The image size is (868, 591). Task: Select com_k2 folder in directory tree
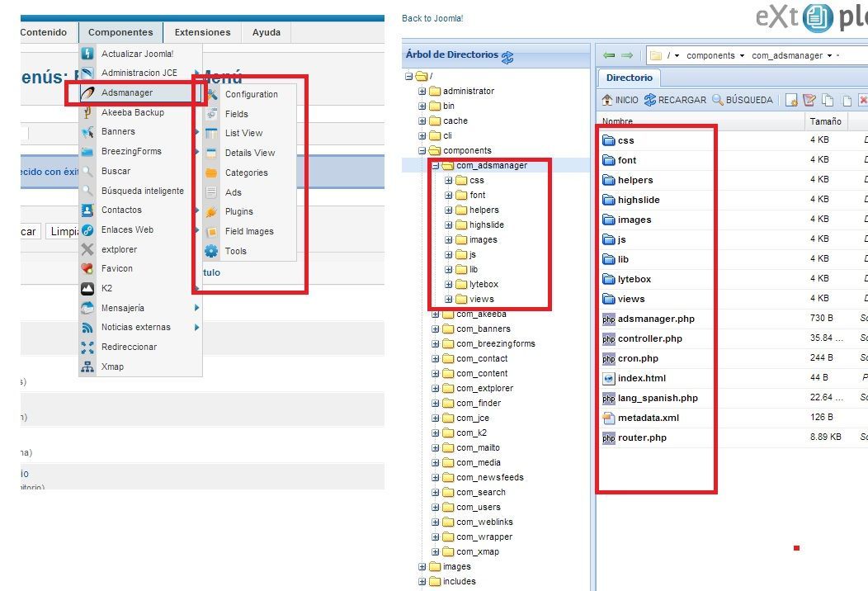(472, 433)
